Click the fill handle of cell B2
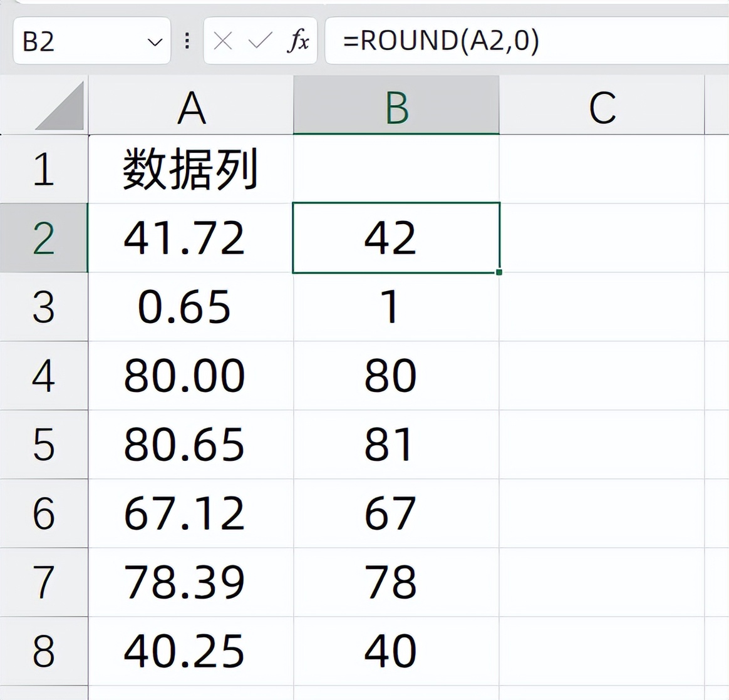This screenshot has width=729, height=700. pyautogui.click(x=499, y=272)
